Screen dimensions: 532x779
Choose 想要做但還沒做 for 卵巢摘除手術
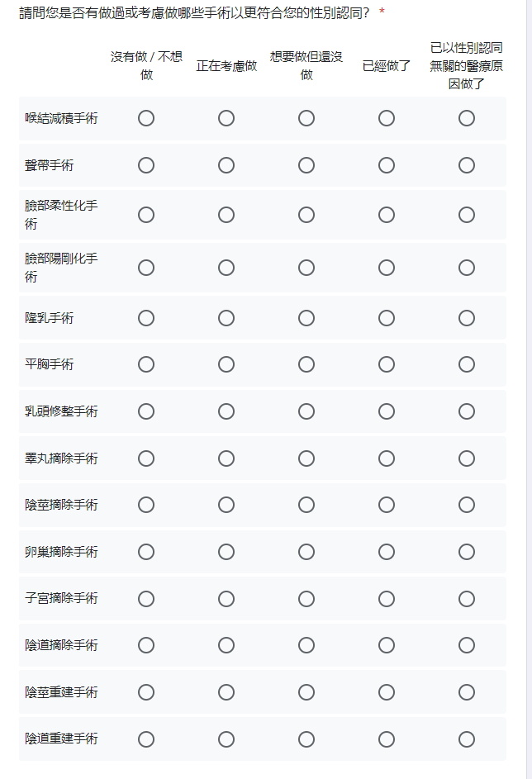coord(306,552)
